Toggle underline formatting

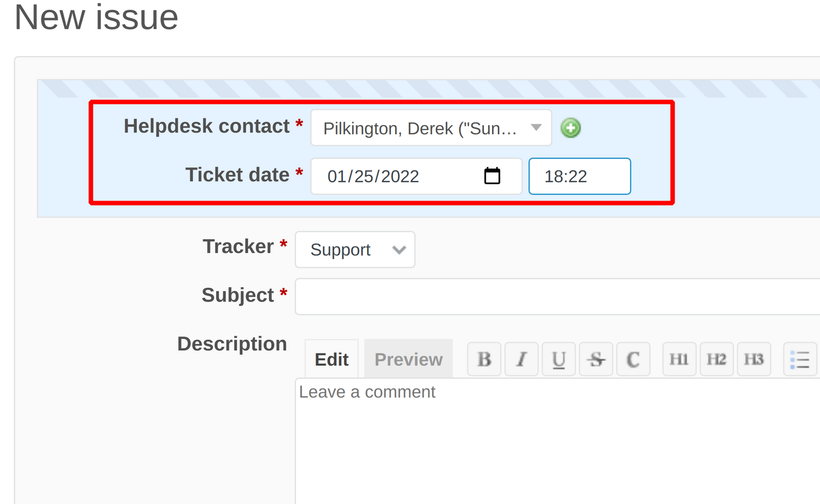click(x=558, y=358)
